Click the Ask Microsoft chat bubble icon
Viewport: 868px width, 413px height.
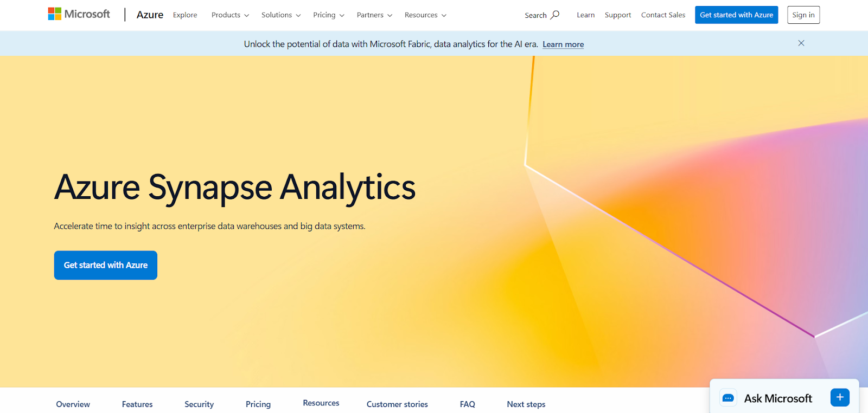pyautogui.click(x=728, y=398)
